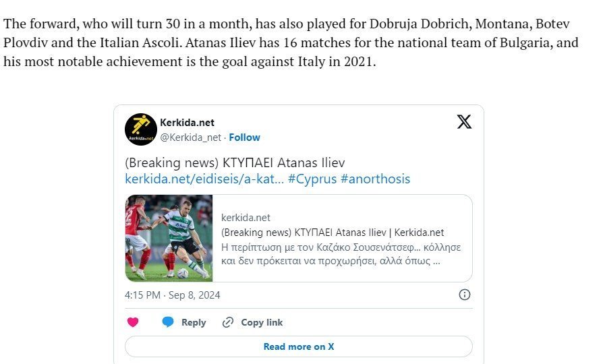
Task: Open the football match preview thumbnail
Action: tap(169, 239)
